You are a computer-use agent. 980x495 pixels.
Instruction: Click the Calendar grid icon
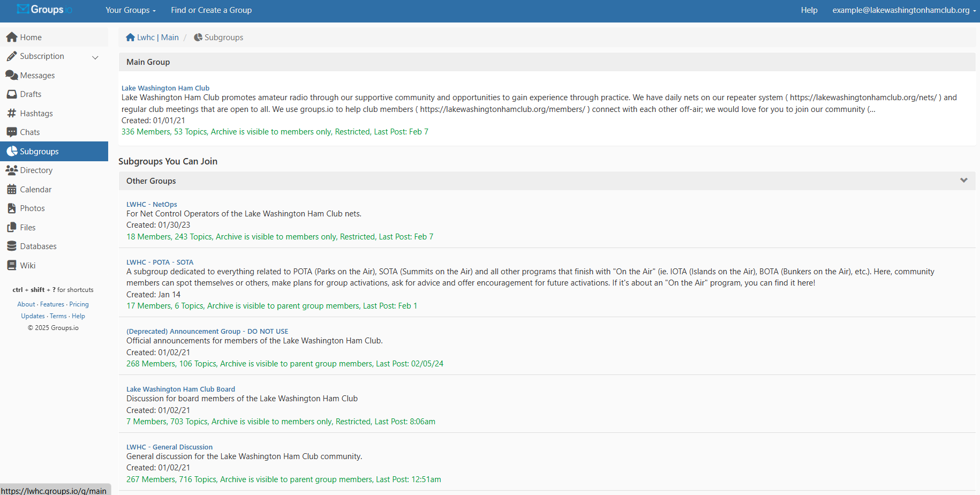12,190
